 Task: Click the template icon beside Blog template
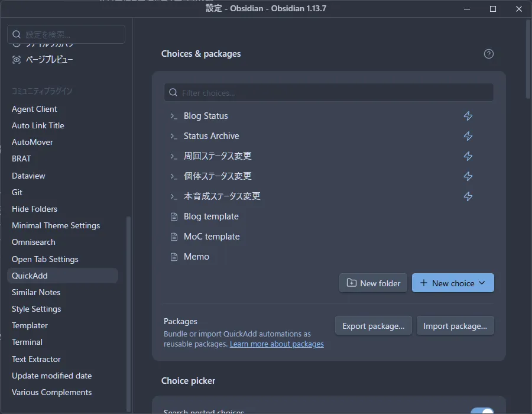(174, 216)
